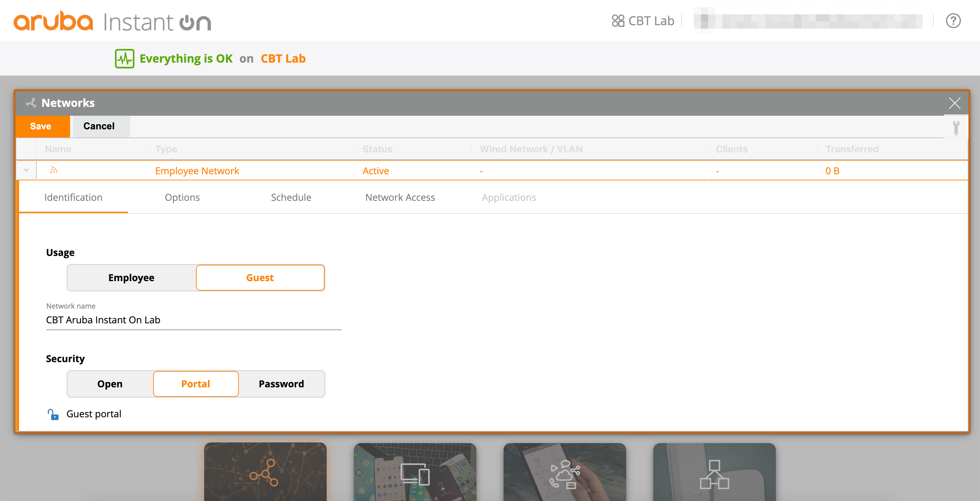Open the Network Access tab
This screenshot has width=980, height=501.
(x=400, y=197)
